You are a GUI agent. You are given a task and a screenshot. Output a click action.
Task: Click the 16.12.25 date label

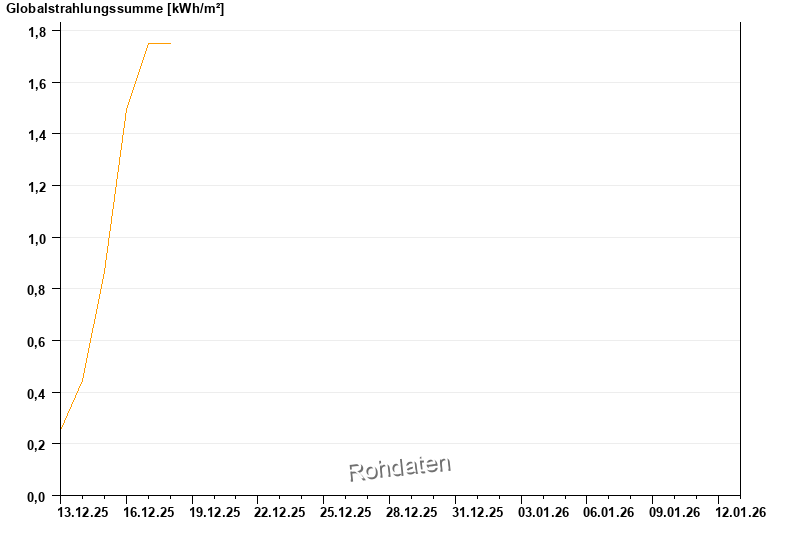coord(148,512)
